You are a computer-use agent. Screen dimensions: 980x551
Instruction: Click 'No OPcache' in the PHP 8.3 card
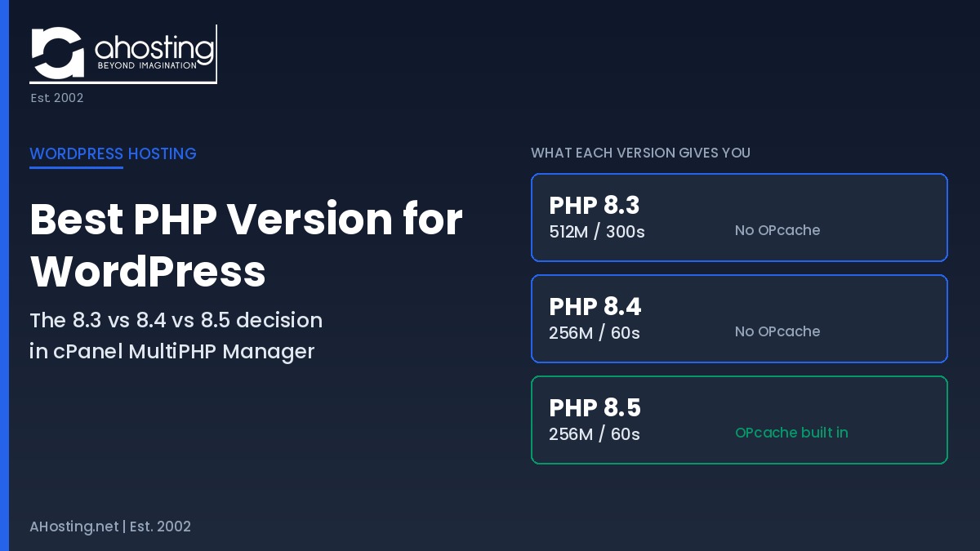click(777, 230)
